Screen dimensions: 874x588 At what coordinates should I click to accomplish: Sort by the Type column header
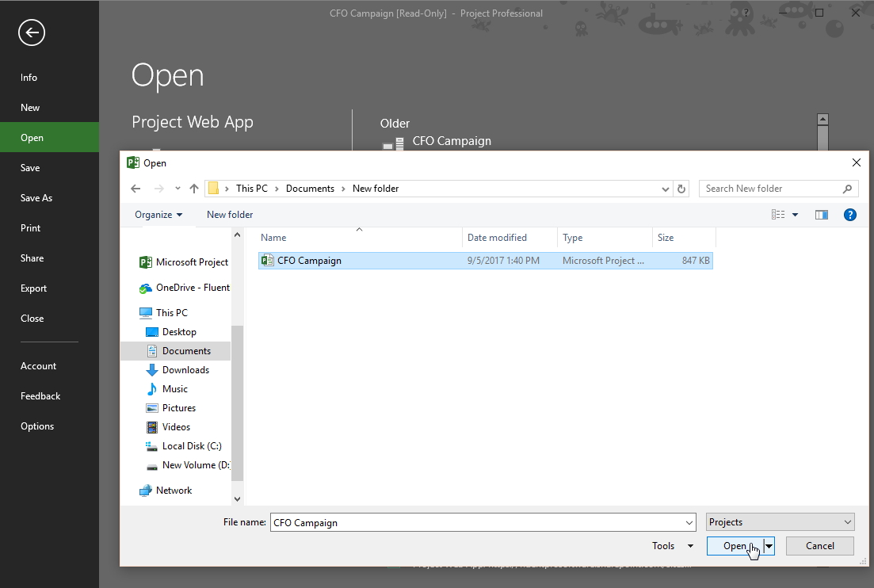605,238
